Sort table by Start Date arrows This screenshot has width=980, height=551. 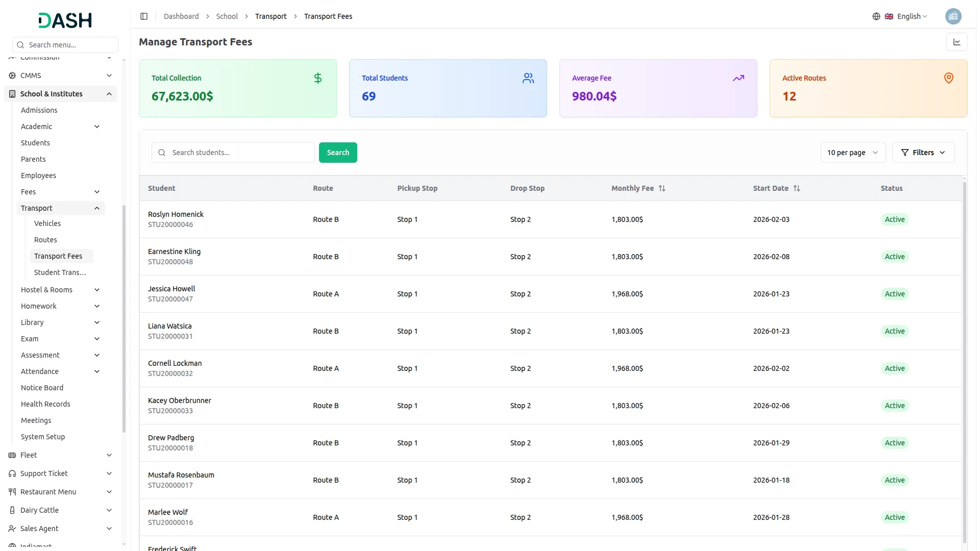[797, 188]
